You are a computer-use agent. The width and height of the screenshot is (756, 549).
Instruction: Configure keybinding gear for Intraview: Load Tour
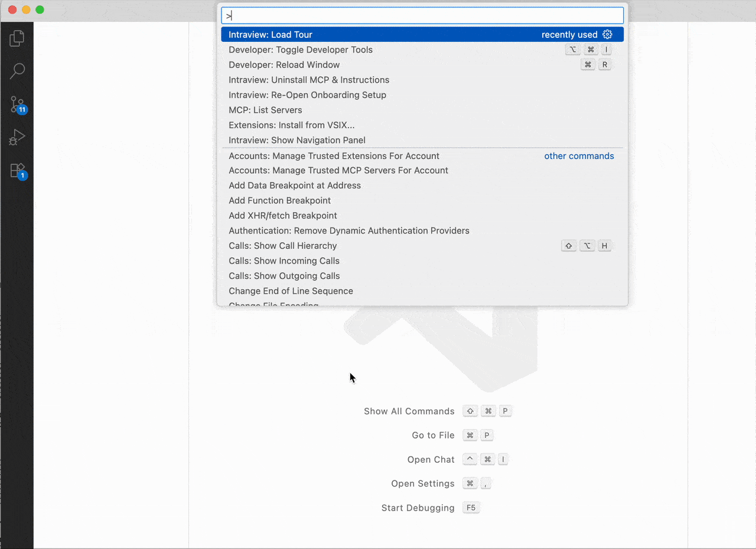(607, 34)
